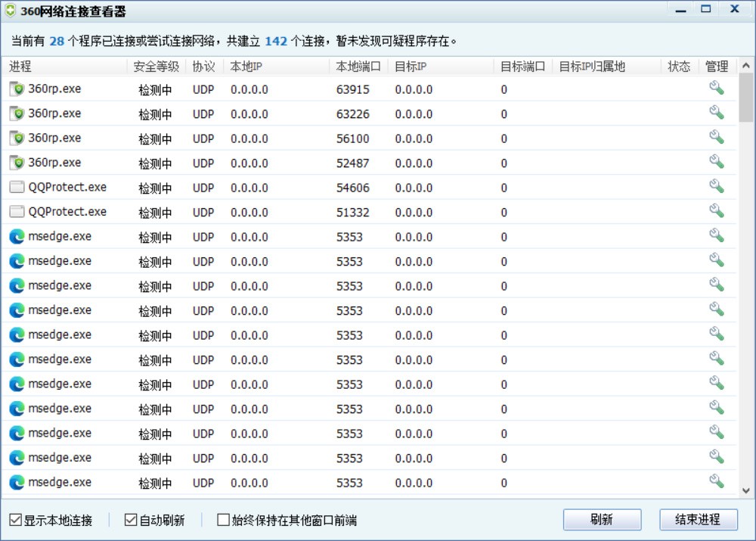
Task: Select the 360rp.exe name on port 63915 row
Action: pyautogui.click(x=54, y=89)
